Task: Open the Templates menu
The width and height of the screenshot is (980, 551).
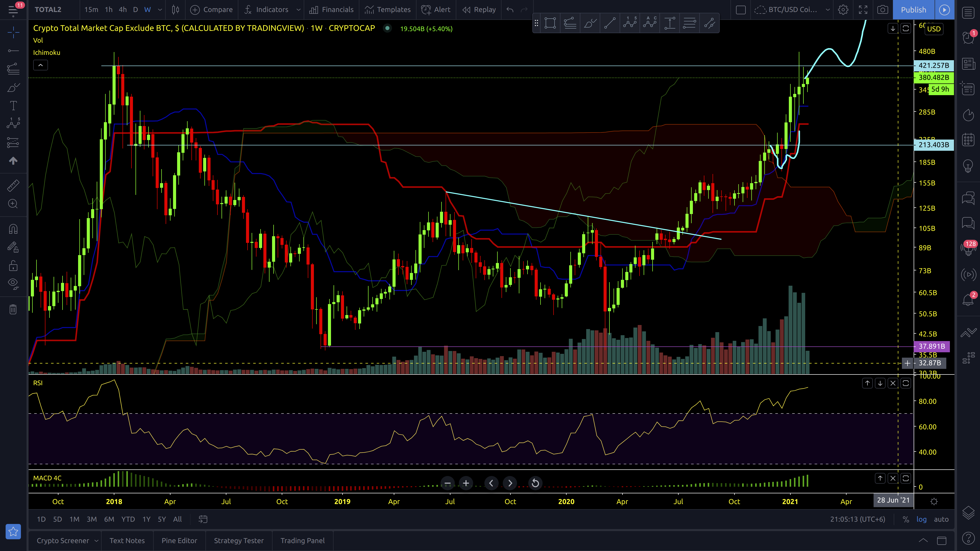Action: 388,9
